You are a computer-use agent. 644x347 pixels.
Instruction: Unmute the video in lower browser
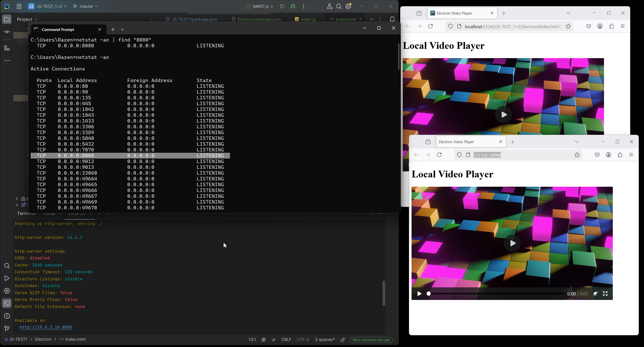(595, 294)
